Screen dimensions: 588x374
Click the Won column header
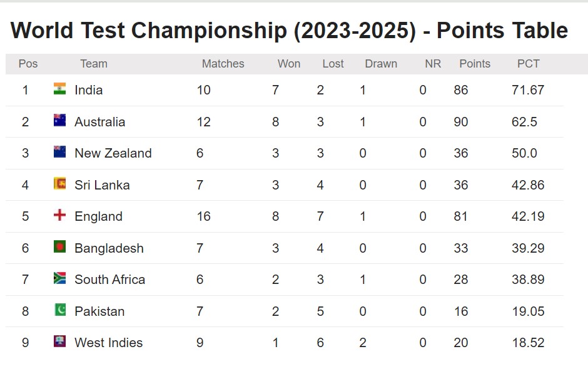coord(289,64)
